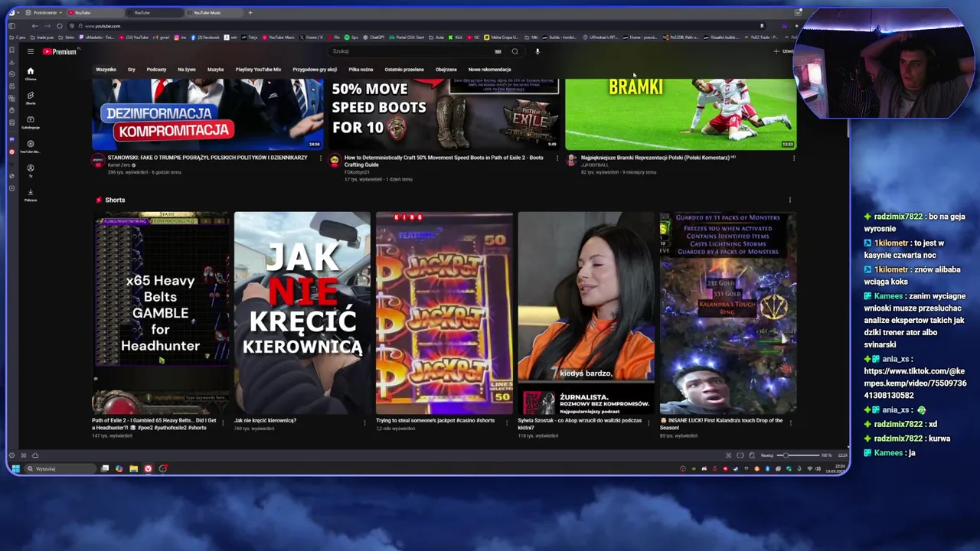Open Downloads in the YouTube mini sidebar
This screenshot has height=551, width=980.
31,194
